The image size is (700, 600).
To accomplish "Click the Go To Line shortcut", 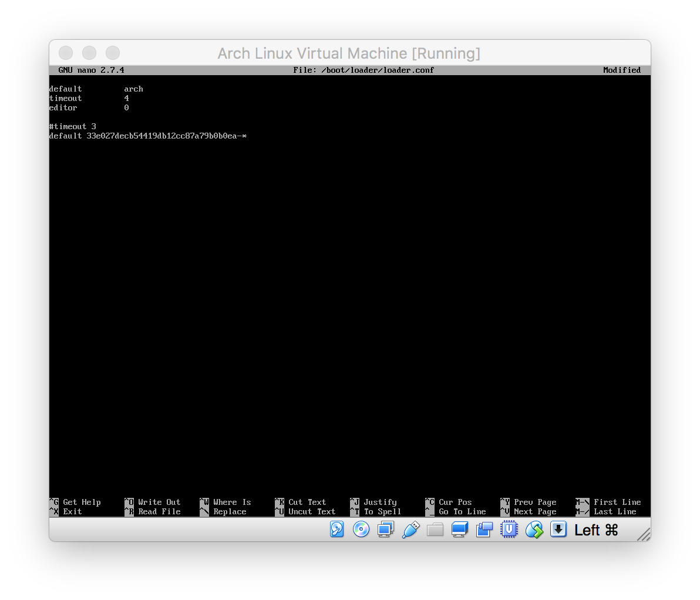I will coord(455,511).
